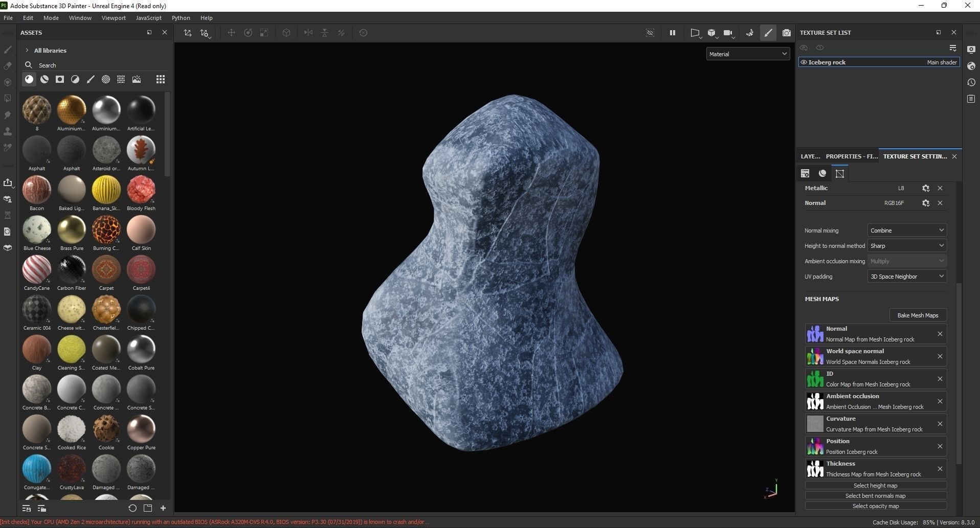
Task: Remove the Normal channel with its X
Action: click(940, 203)
